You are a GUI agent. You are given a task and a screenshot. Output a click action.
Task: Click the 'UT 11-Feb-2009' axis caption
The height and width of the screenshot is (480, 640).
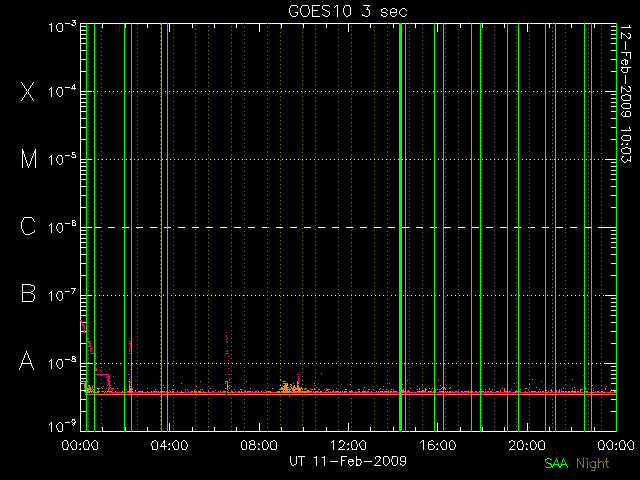pyautogui.click(x=348, y=461)
